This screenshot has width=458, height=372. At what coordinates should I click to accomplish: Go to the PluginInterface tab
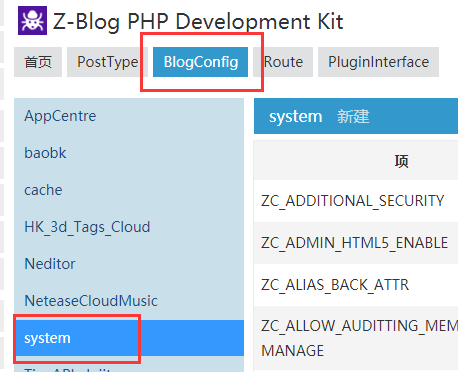(378, 62)
